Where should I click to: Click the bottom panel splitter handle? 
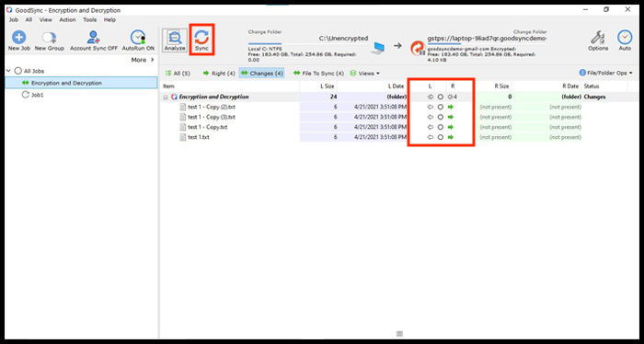400,334
